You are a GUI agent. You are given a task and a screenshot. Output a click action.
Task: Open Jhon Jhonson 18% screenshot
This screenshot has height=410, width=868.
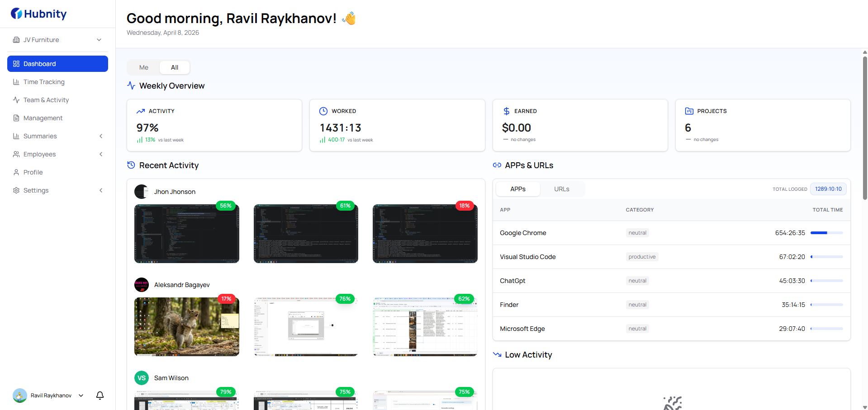coord(425,234)
